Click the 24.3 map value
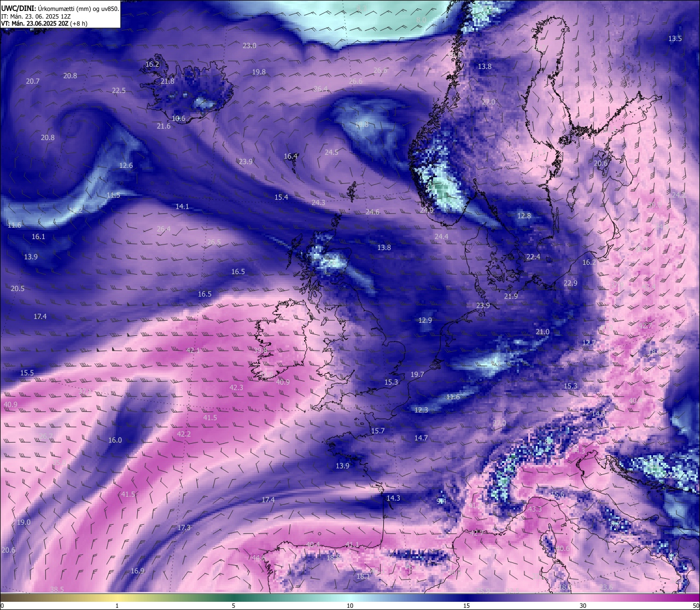Image resolution: width=700 pixels, height=610 pixels. 318,202
